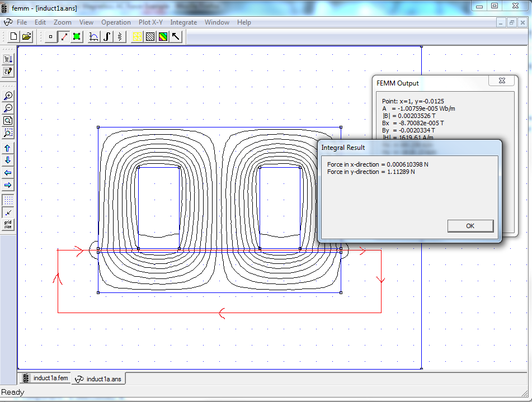532x402 pixels.
Task: Pan view left with the left arrow
Action: pos(8,173)
